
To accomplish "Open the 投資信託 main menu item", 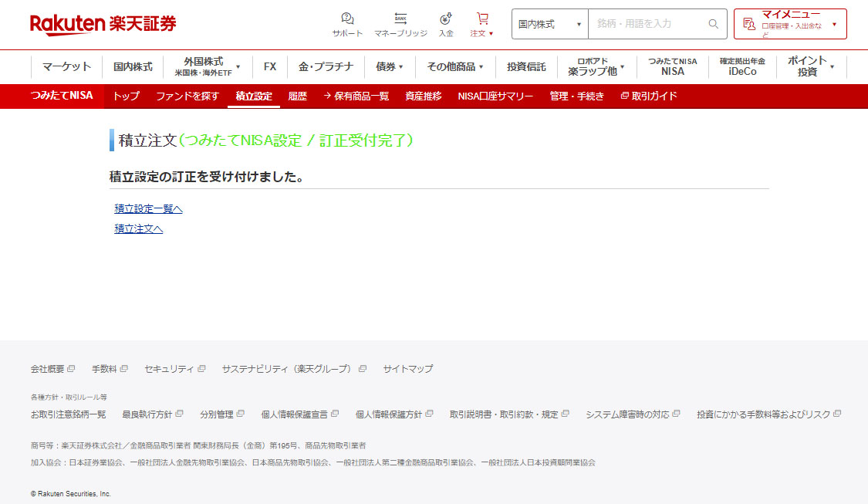I will coord(526,67).
